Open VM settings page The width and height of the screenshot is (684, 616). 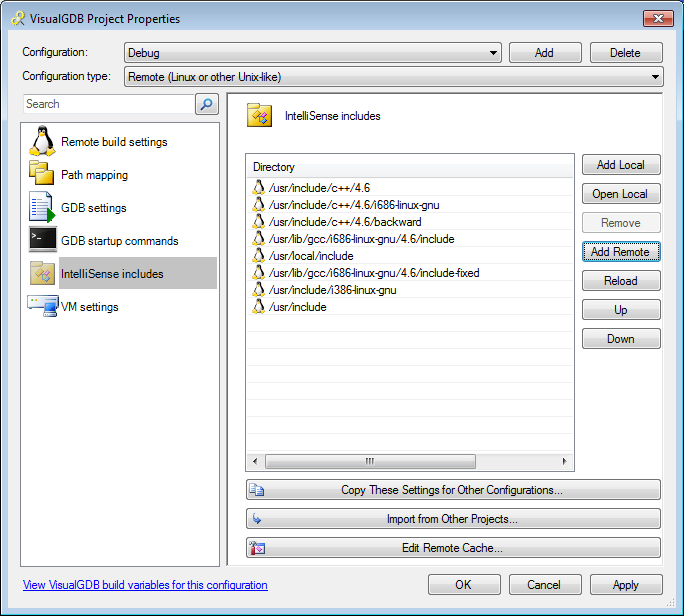click(89, 307)
